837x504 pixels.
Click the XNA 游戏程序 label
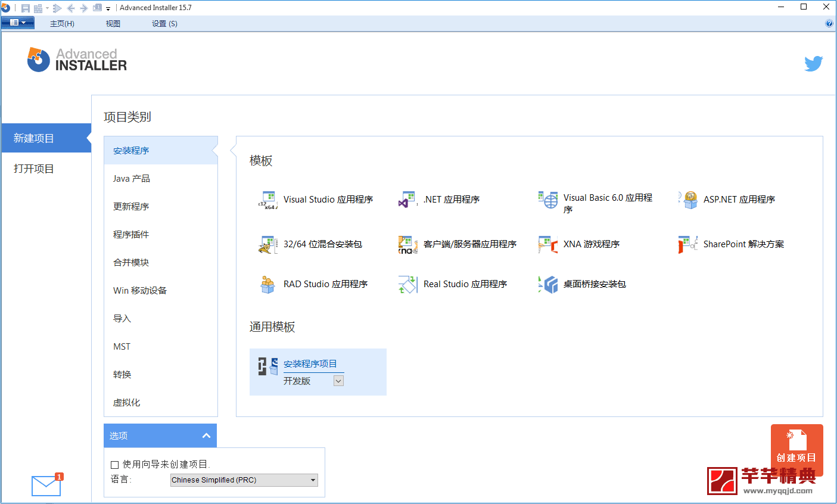coord(592,244)
